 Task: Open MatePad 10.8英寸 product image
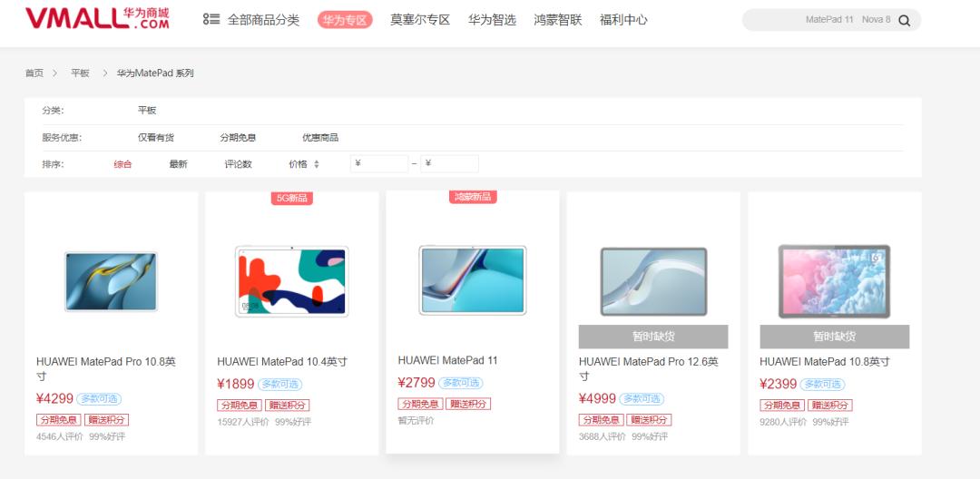tap(835, 281)
